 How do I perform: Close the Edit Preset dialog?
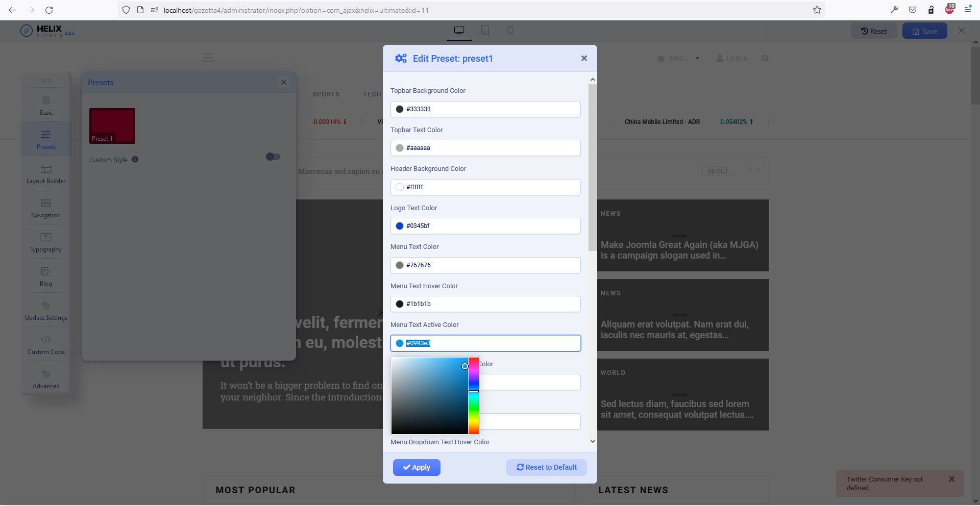click(584, 58)
